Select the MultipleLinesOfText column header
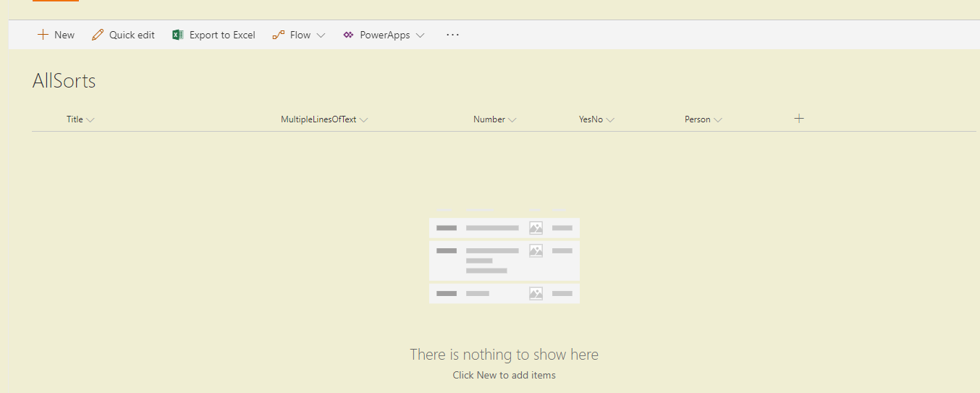Screen dimensions: 980x393 318,119
